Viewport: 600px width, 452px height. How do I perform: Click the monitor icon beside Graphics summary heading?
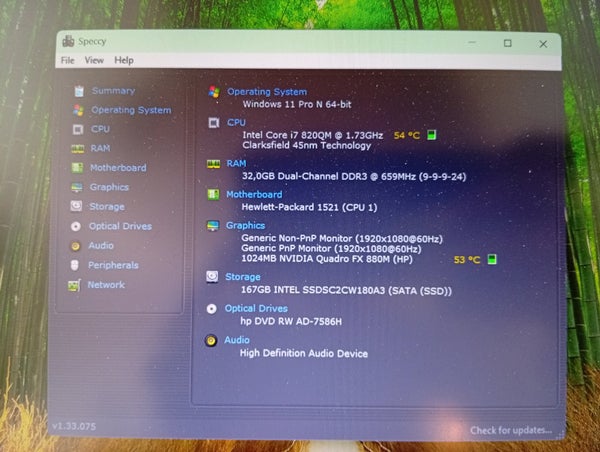coord(213,225)
